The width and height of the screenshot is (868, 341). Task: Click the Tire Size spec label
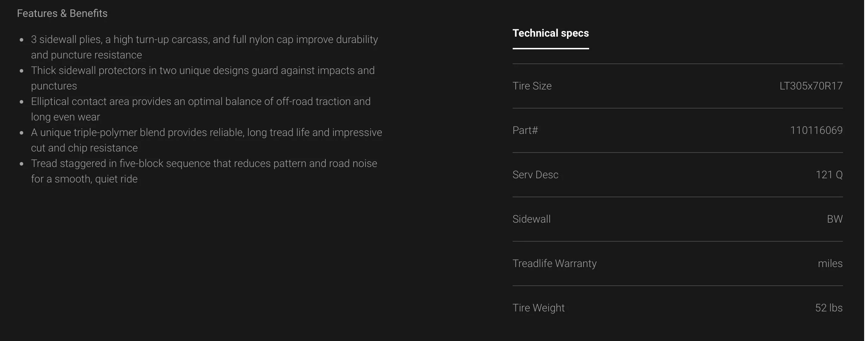[532, 86]
